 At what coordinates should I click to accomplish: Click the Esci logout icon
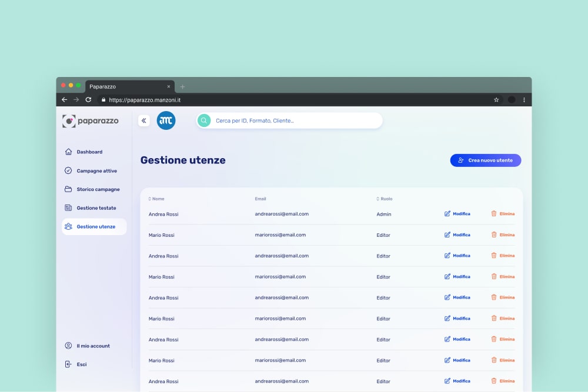tap(68, 364)
